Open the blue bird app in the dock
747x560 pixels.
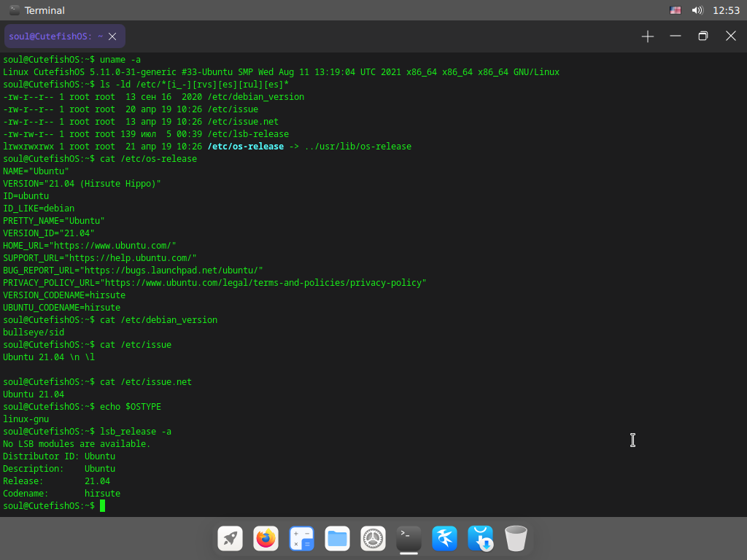tap(444, 538)
